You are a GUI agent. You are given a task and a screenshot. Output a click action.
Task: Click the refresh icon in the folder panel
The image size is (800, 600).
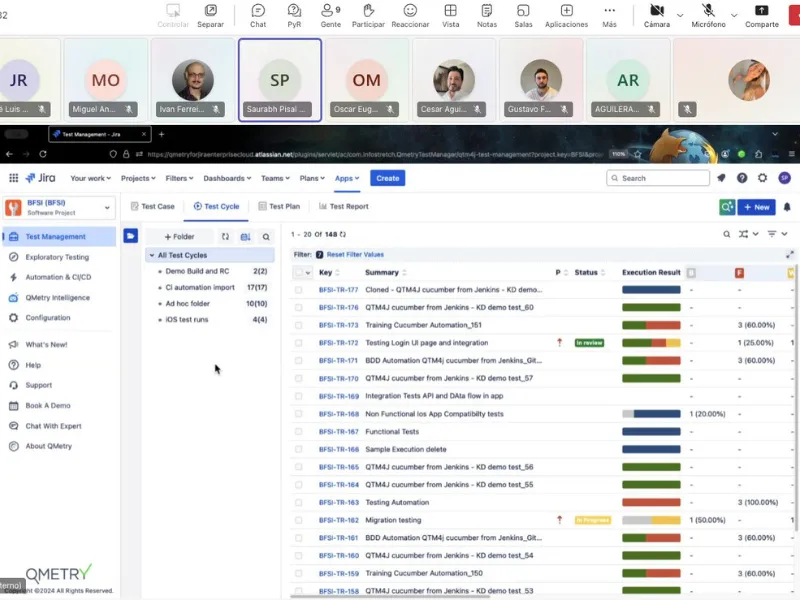[x=226, y=236]
